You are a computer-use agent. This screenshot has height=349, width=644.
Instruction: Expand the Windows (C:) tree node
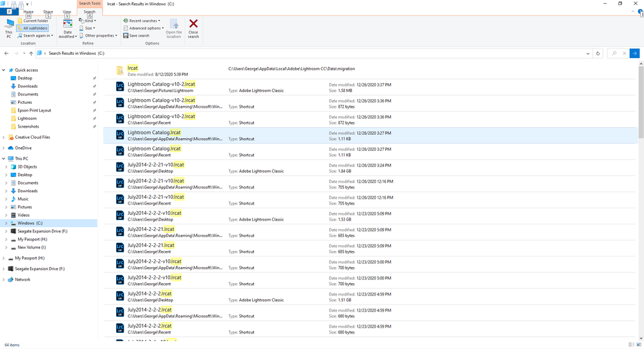pyautogui.click(x=6, y=223)
